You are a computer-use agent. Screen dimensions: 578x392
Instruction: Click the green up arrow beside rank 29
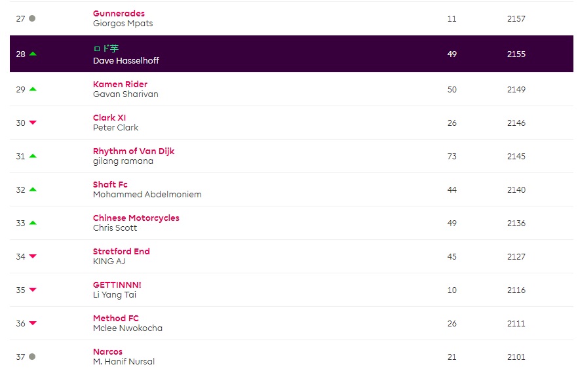(x=33, y=89)
